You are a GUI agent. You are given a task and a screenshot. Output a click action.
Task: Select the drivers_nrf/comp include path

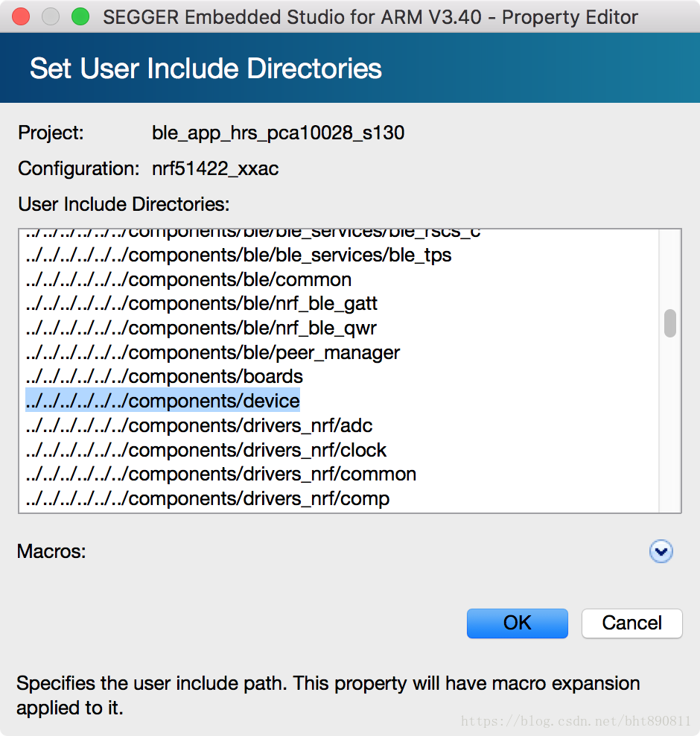[207, 498]
